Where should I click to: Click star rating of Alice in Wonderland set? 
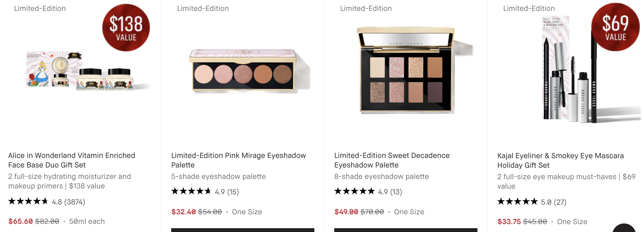[x=28, y=202]
